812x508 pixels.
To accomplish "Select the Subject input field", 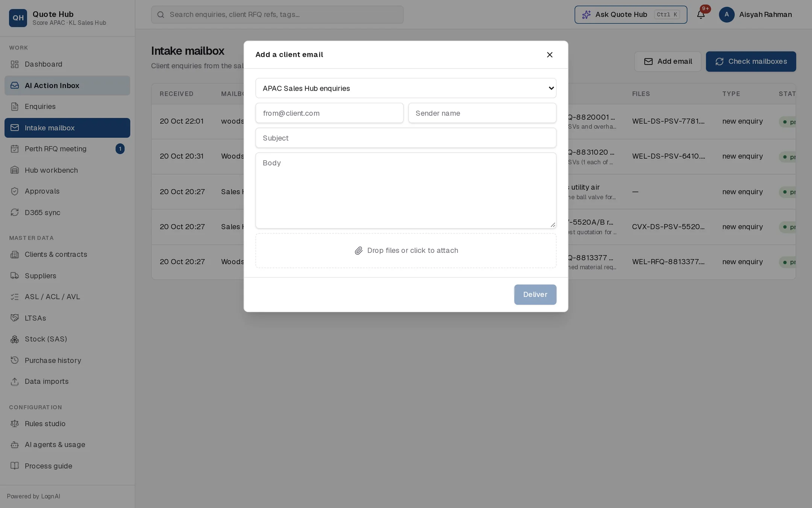I will point(406,138).
